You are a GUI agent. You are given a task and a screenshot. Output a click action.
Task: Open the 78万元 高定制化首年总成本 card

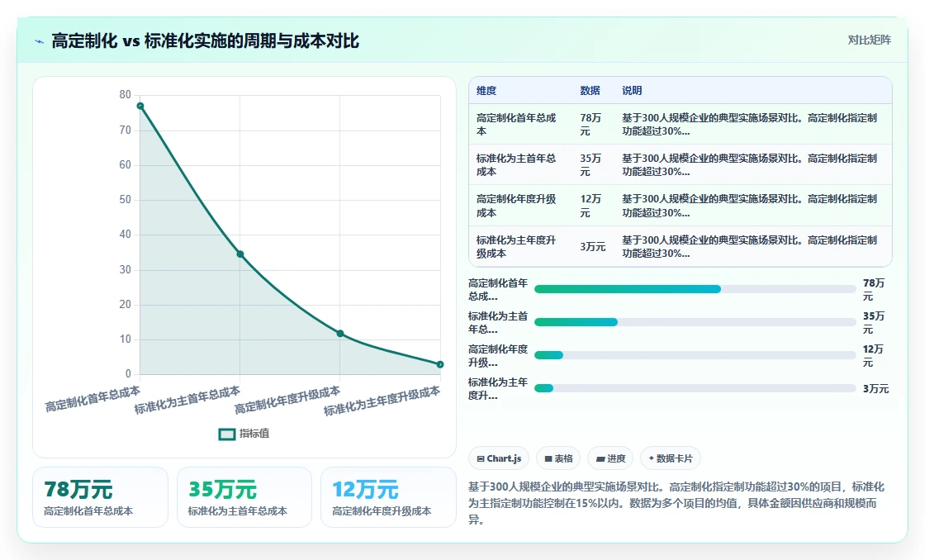coord(100,497)
